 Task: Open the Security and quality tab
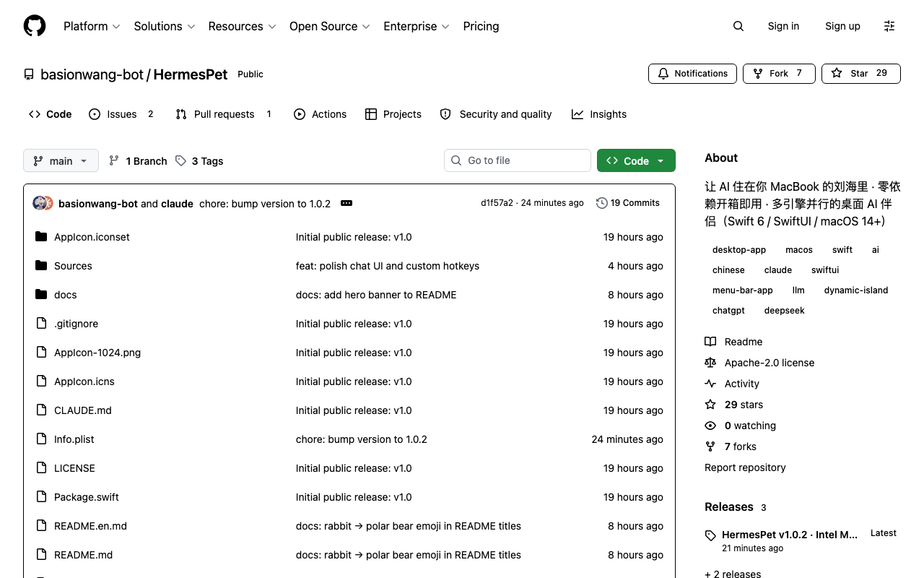[496, 114]
